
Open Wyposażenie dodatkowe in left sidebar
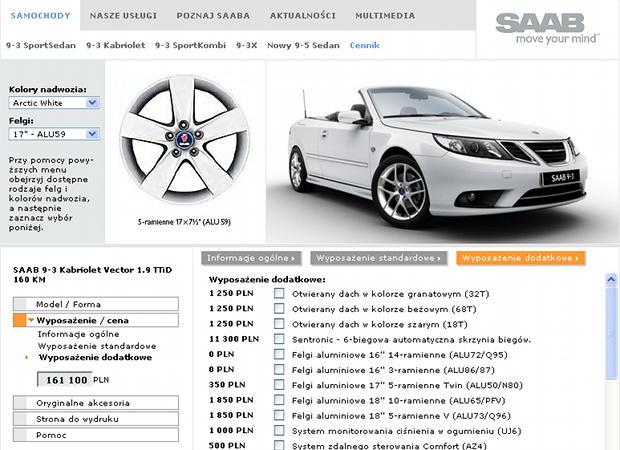[95, 357]
